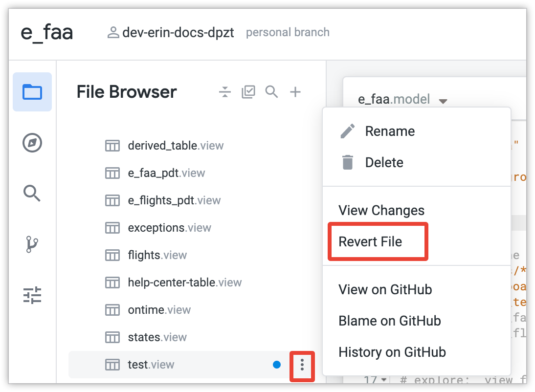The width and height of the screenshot is (535, 392).
Task: Open the Object Browser compass icon
Action: click(32, 143)
